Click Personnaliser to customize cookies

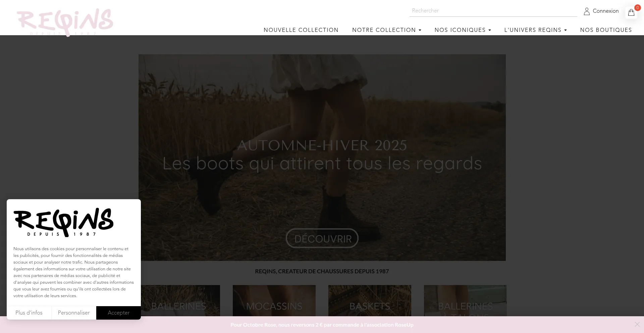pos(74,313)
